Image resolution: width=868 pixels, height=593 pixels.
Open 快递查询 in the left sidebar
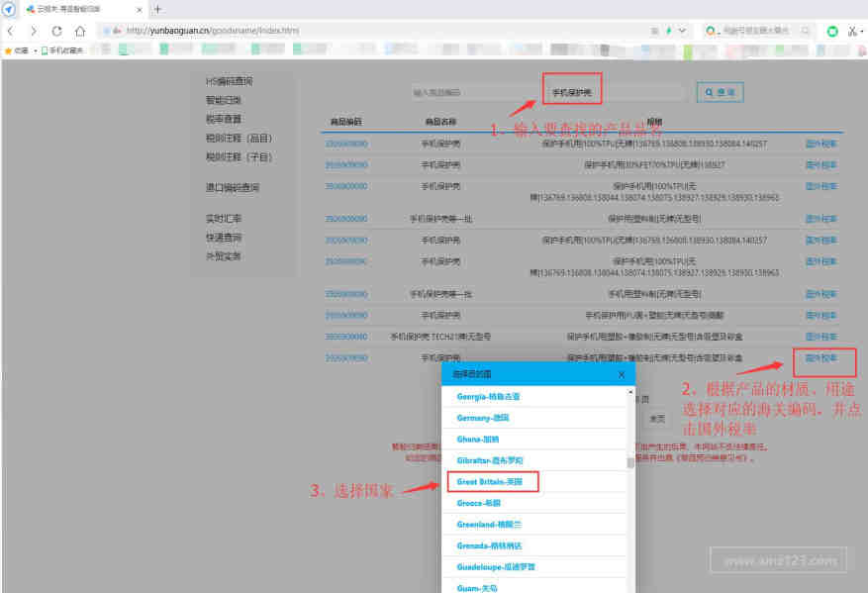pyautogui.click(x=224, y=238)
